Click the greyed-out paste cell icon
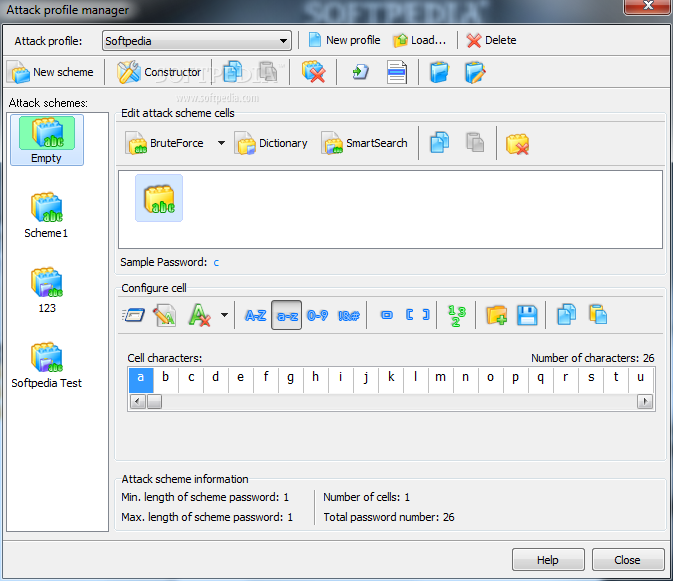 [x=475, y=143]
